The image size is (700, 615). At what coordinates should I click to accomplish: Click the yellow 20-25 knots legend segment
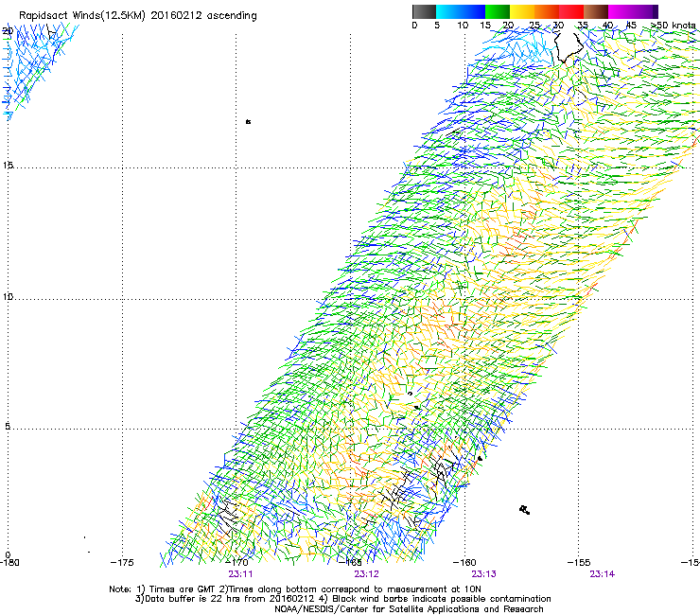click(522, 11)
